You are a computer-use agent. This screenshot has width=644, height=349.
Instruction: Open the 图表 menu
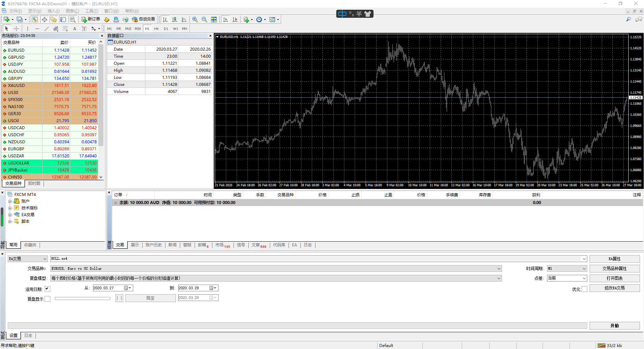[x=72, y=11]
